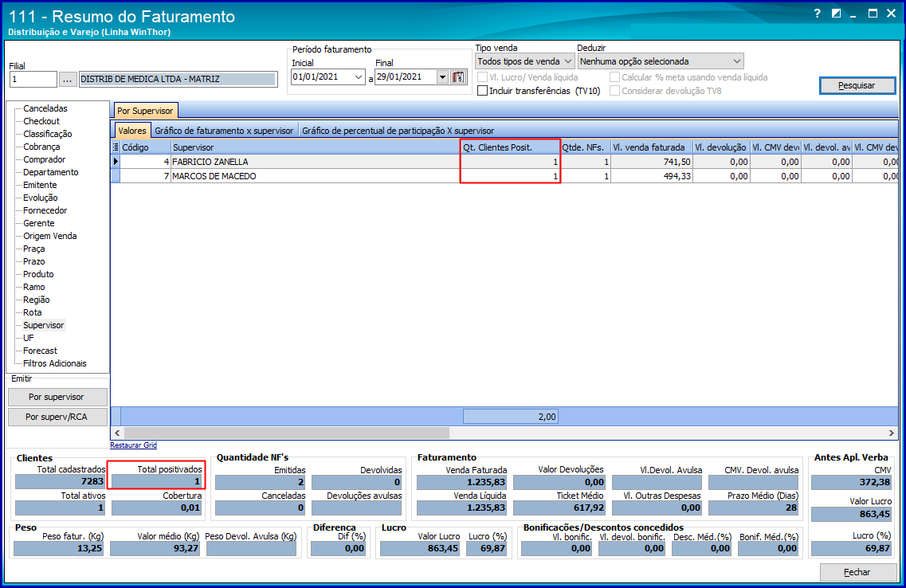Open the grid options icon left of Código
Viewport: 906px width, 588px height.
[116, 147]
